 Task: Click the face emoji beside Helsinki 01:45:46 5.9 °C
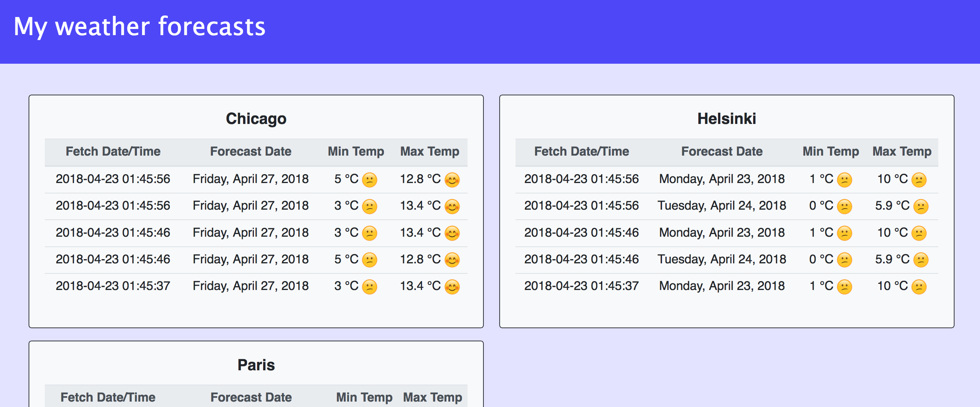pyautogui.click(x=921, y=260)
